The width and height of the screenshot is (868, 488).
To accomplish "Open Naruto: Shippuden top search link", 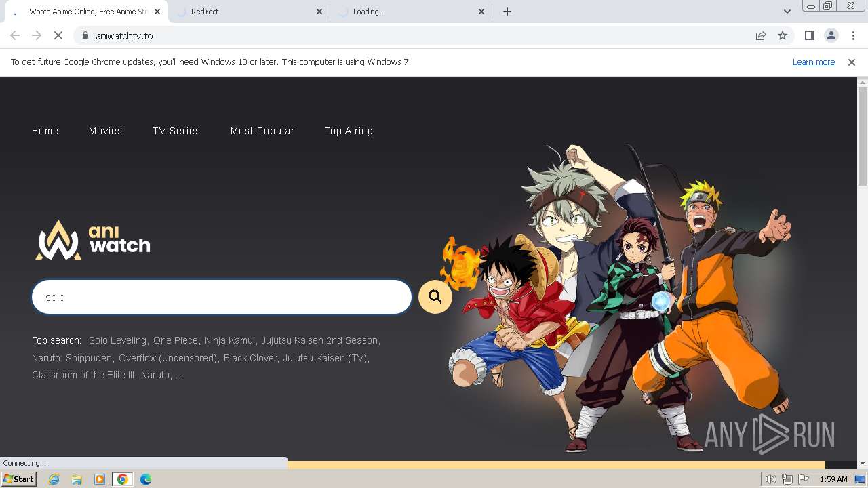I will point(72,358).
